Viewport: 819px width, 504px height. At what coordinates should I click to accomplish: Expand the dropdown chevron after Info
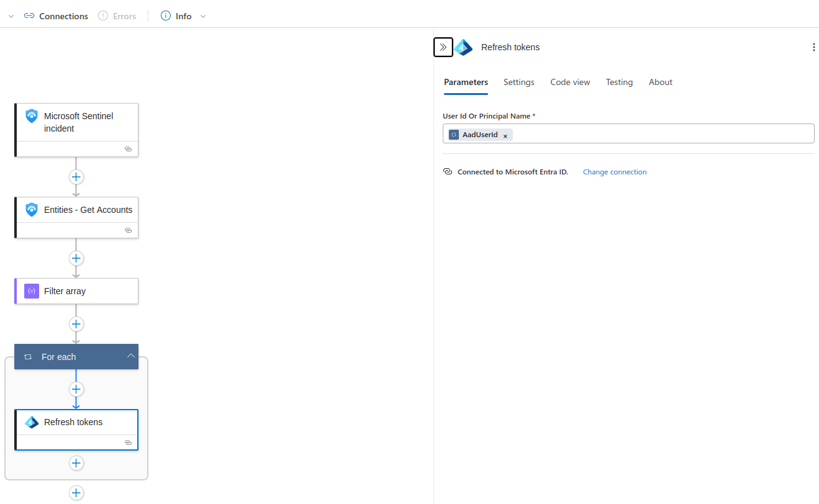point(203,16)
